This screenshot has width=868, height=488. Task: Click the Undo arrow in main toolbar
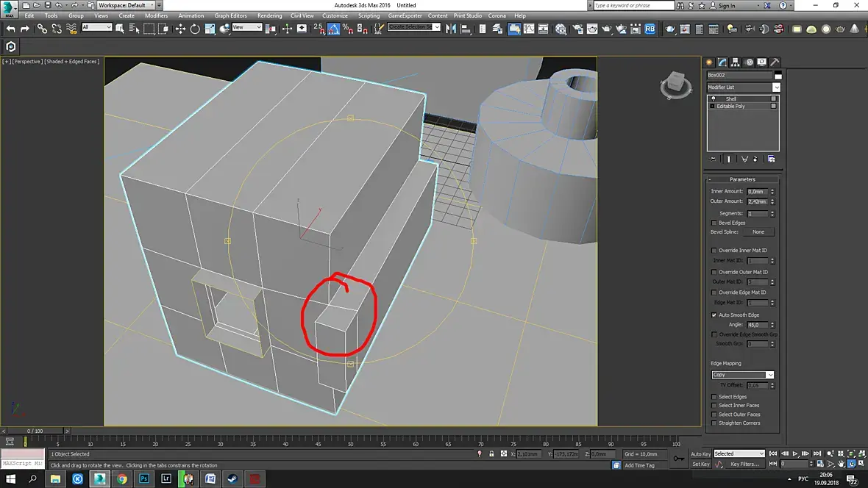pos(10,29)
